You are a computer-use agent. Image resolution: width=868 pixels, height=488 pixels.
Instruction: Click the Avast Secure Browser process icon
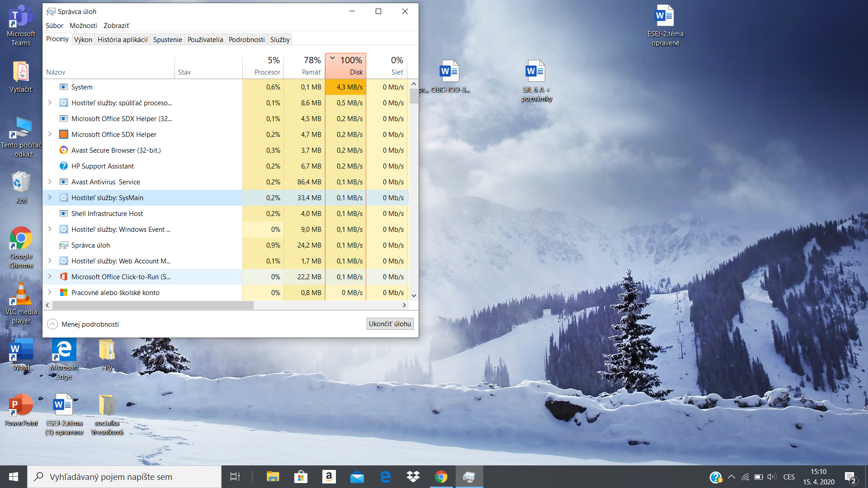[x=64, y=150]
